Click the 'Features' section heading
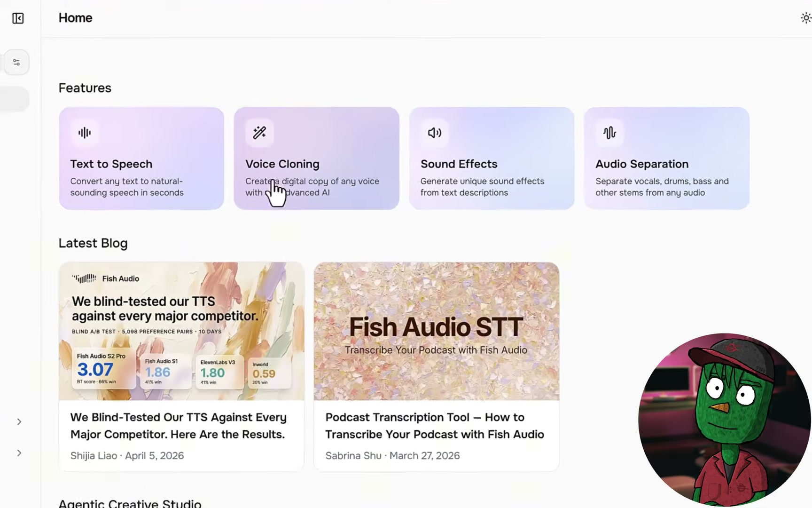 [x=85, y=88]
